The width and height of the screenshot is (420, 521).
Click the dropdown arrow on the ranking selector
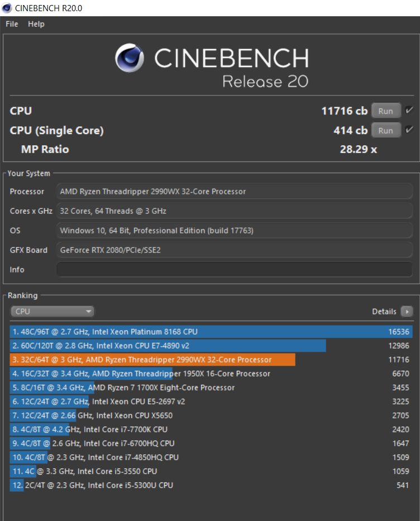(88, 311)
